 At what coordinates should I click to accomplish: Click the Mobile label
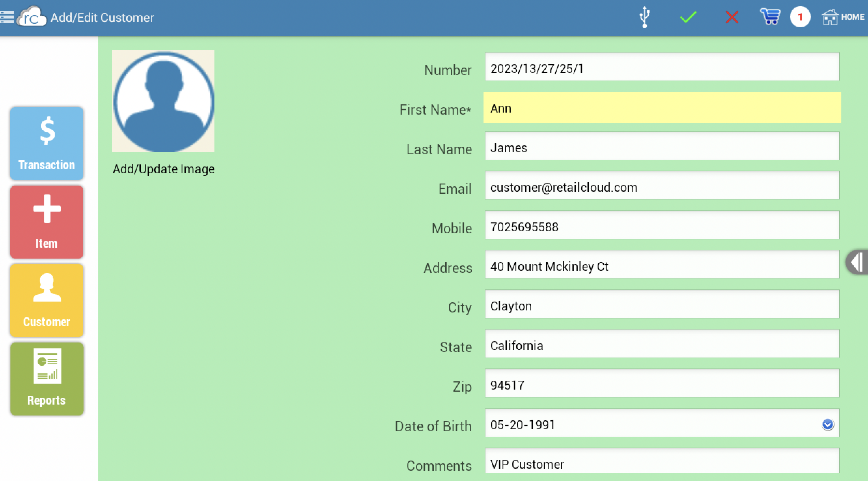pos(452,228)
